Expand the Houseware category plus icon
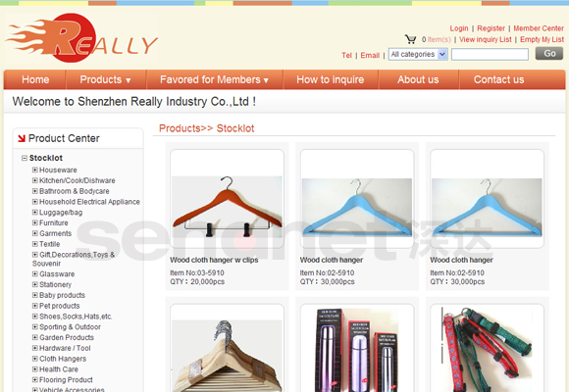569x392 pixels. [35, 170]
